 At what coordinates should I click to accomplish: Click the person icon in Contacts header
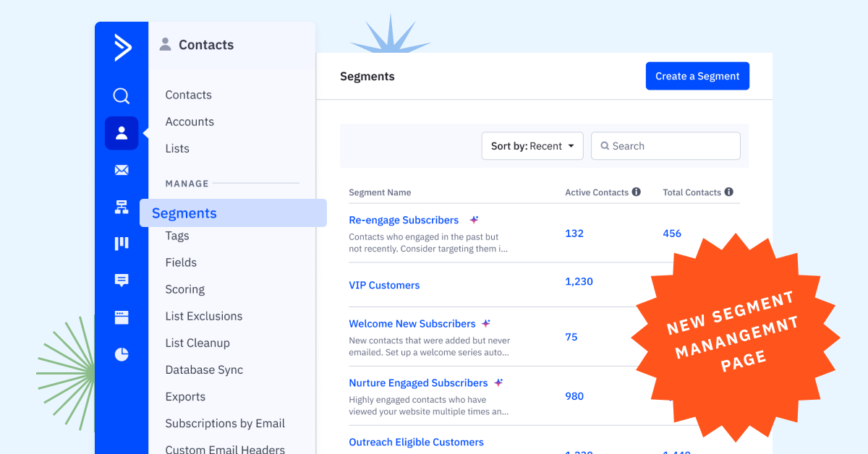pyautogui.click(x=166, y=45)
